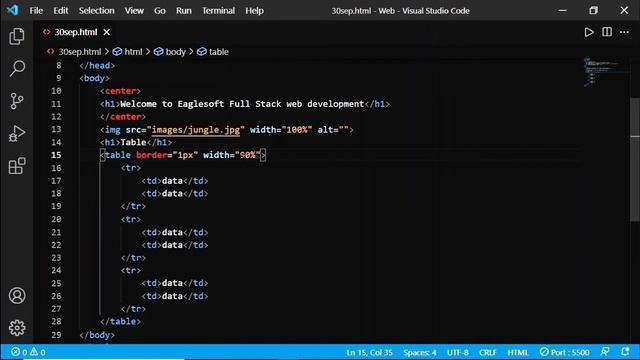Click the </body> tag on line 29
The height and width of the screenshot is (360, 640).
point(97,335)
